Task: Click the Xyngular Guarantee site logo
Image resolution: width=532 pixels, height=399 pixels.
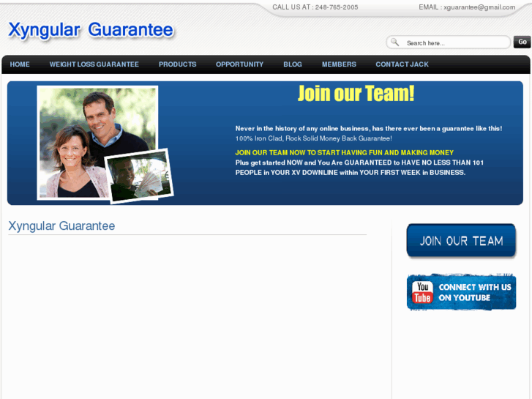Action: [x=91, y=30]
